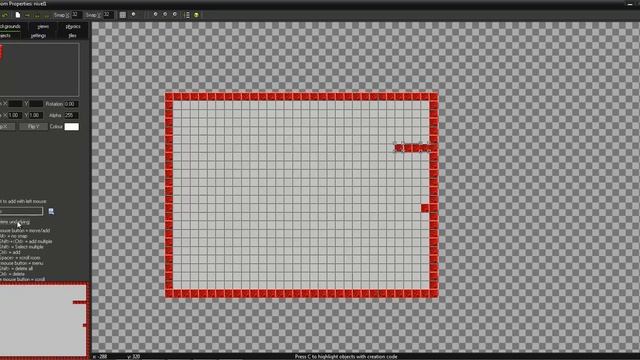Toggle the isometric grid icon next to the grid icon

(133, 15)
